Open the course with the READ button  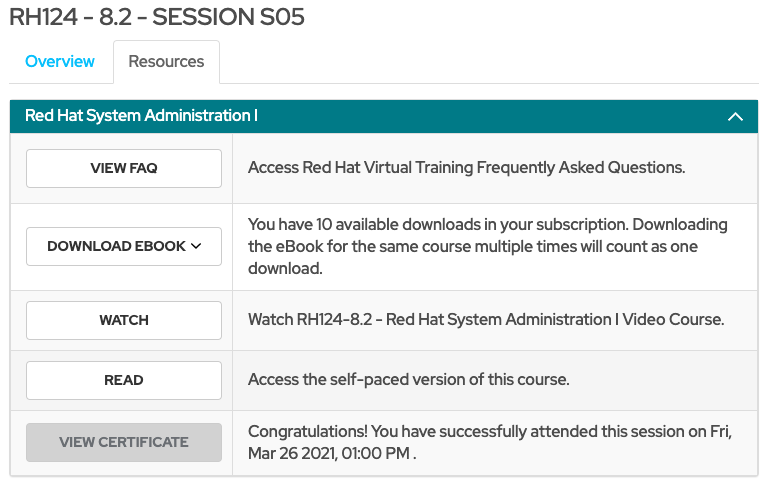click(123, 380)
